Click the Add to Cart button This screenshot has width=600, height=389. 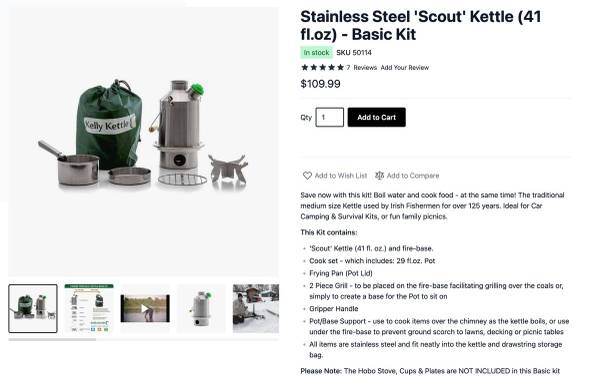377,117
